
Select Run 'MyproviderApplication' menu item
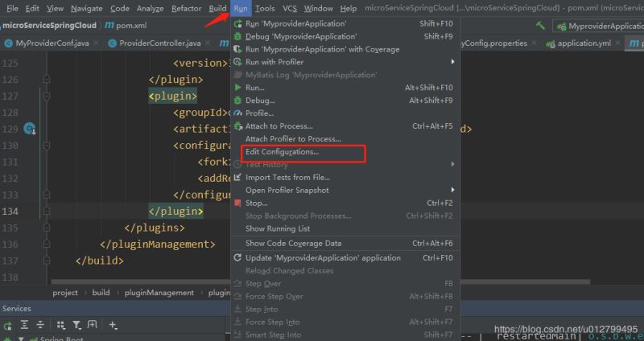[x=345, y=24]
